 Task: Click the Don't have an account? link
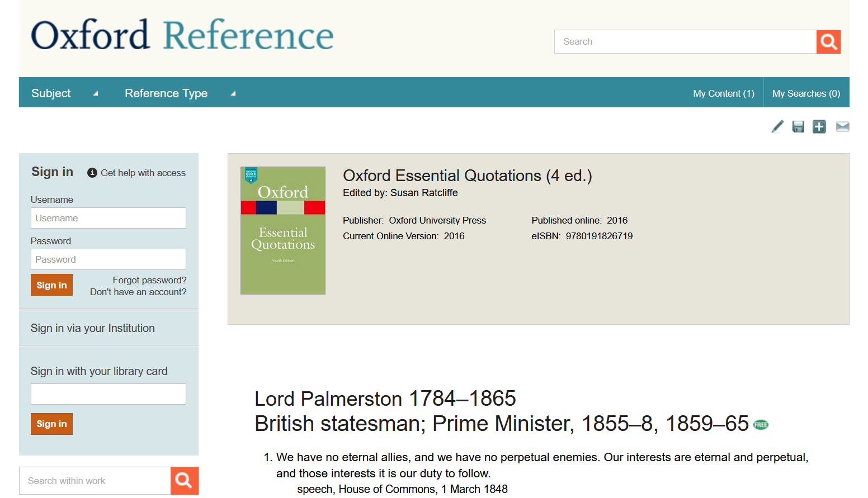[138, 292]
